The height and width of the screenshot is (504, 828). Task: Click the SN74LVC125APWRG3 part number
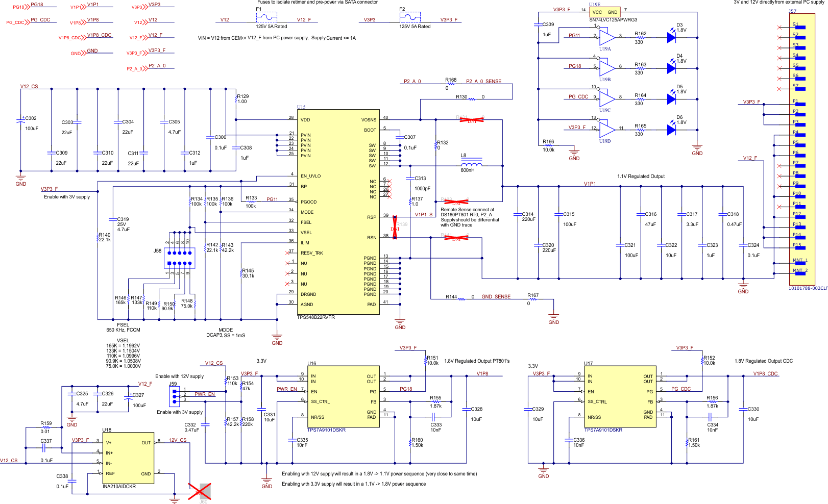[x=613, y=20]
